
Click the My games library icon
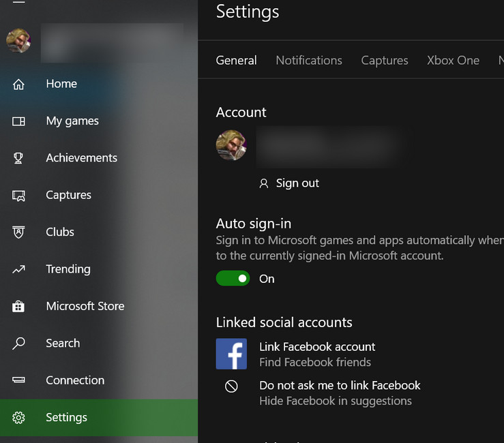pyautogui.click(x=18, y=121)
